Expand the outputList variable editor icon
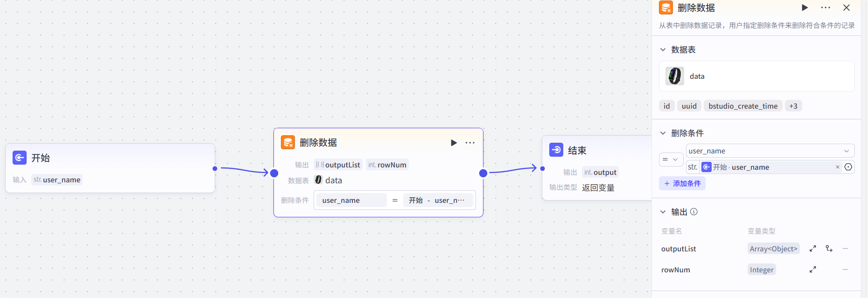The height and width of the screenshot is (298, 868). coord(812,249)
